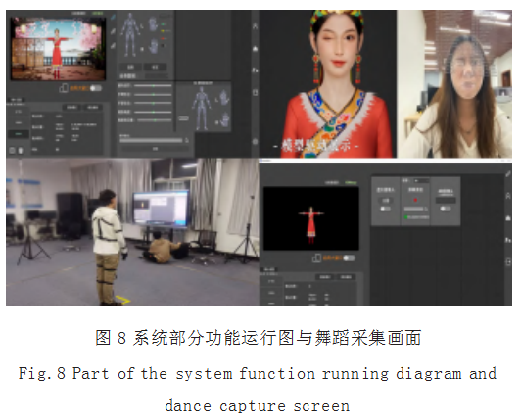This screenshot has height=420, width=521.
Task: Click the left button under the full-body figure
Action: [x=130, y=67]
